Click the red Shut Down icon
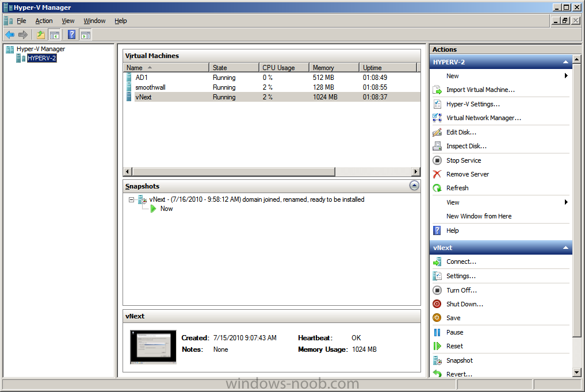Screen dimensions: 585x392 (x=437, y=304)
